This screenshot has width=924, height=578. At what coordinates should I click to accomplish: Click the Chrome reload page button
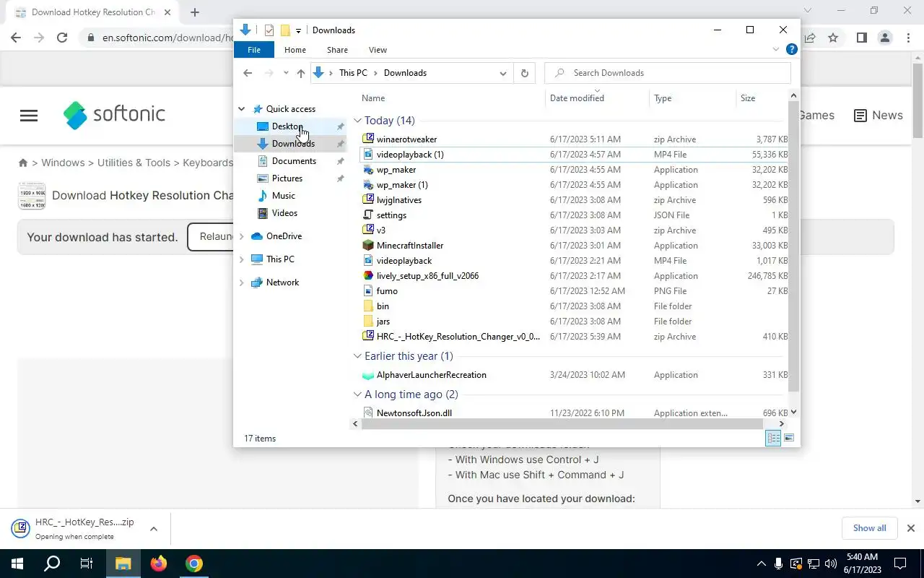(x=62, y=38)
